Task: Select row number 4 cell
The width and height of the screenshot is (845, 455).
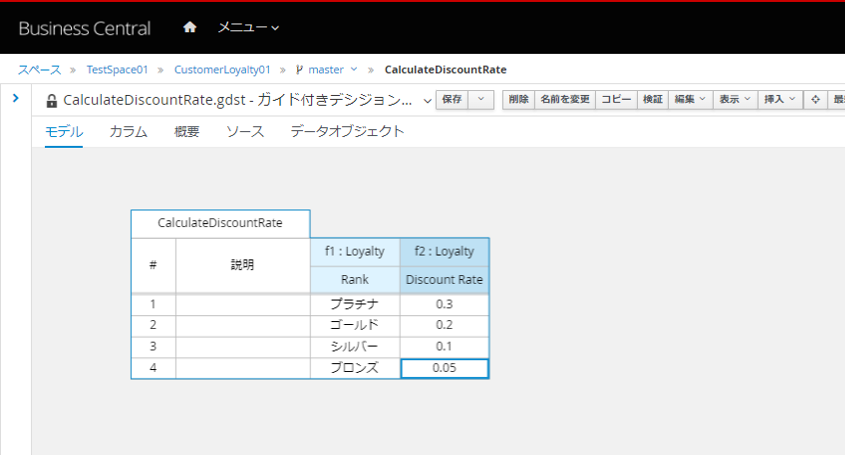Action: [153, 368]
